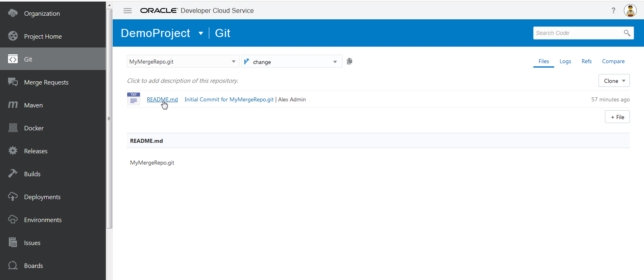Click the search magnifier icon
The height and width of the screenshot is (280, 644).
click(x=627, y=33)
